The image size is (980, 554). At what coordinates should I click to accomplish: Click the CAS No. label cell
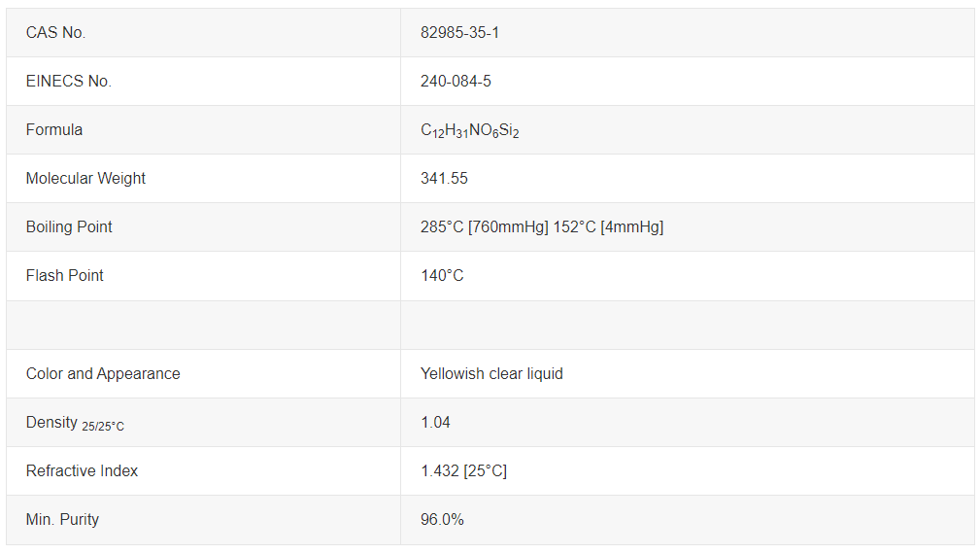pos(203,32)
